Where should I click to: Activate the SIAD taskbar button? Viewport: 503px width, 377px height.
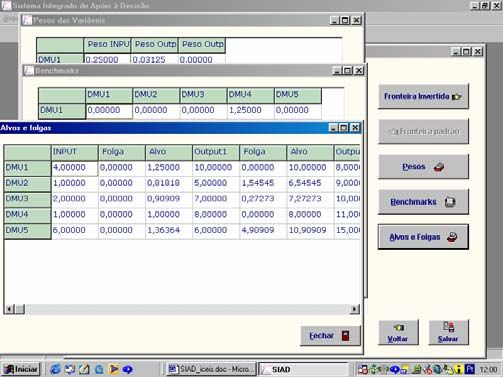[x=303, y=369]
